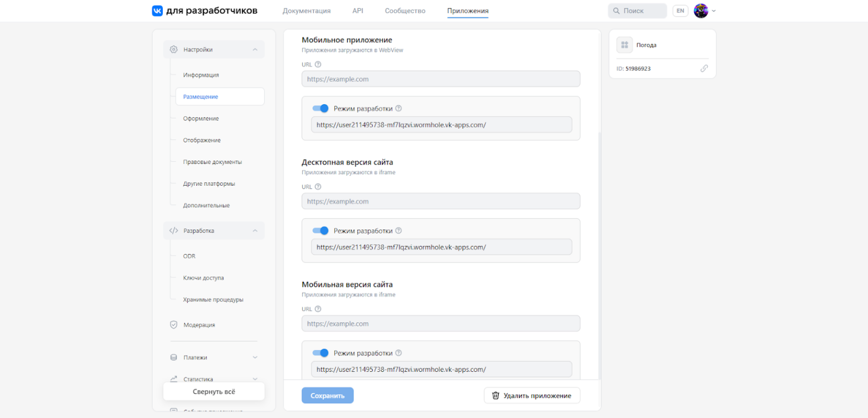Click URL field under Десктопная версия сайта

tap(441, 201)
